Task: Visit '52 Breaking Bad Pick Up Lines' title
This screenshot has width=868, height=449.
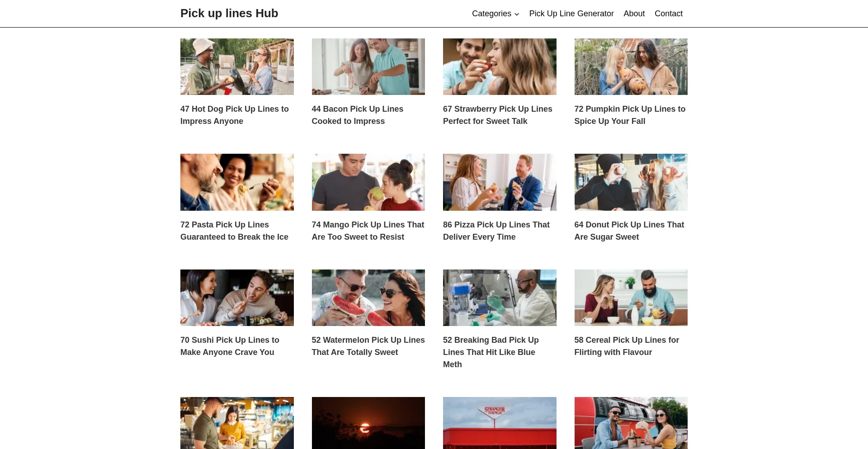Action: [x=491, y=352]
